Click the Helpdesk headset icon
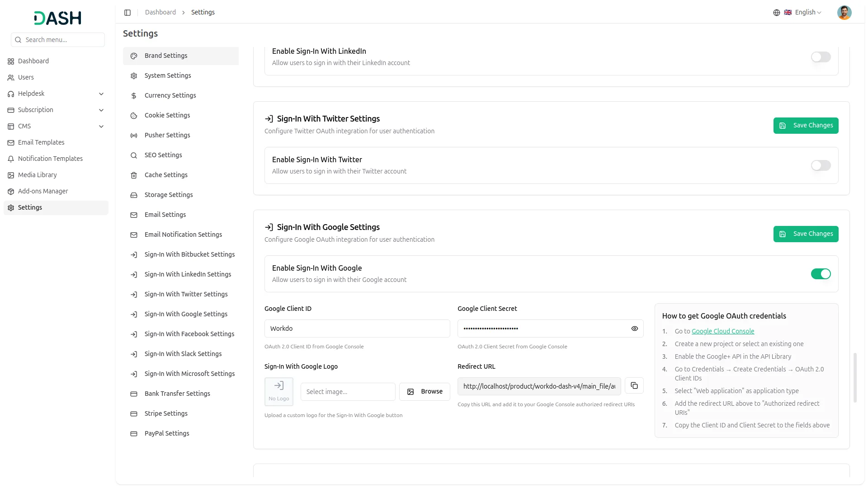 (x=11, y=94)
